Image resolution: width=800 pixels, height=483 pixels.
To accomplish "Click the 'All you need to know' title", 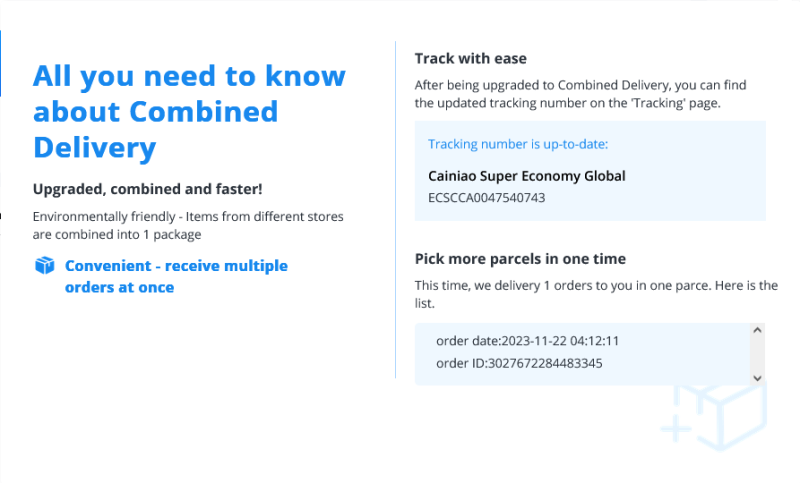I will (189, 76).
